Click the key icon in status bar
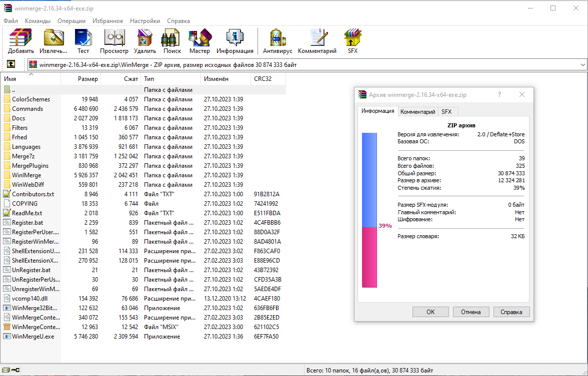588x376 pixels. click(15, 371)
